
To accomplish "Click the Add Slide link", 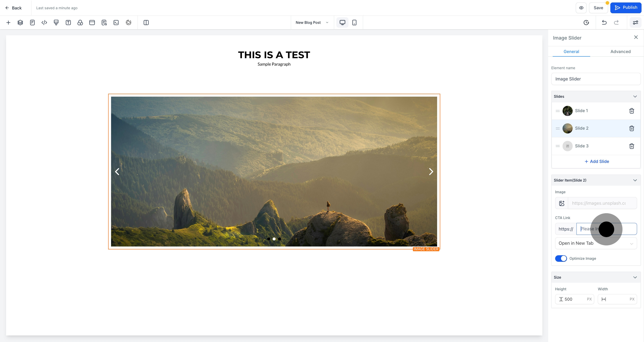I will [596, 162].
